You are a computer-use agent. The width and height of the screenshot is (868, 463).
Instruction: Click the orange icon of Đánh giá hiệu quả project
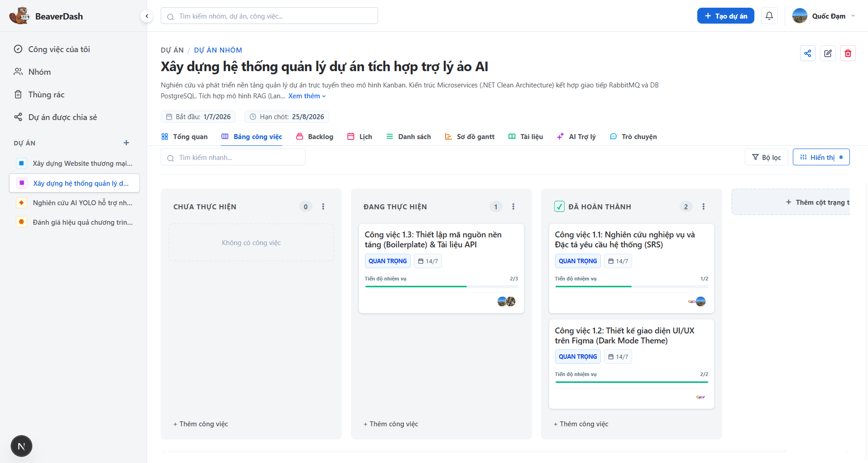click(x=21, y=222)
